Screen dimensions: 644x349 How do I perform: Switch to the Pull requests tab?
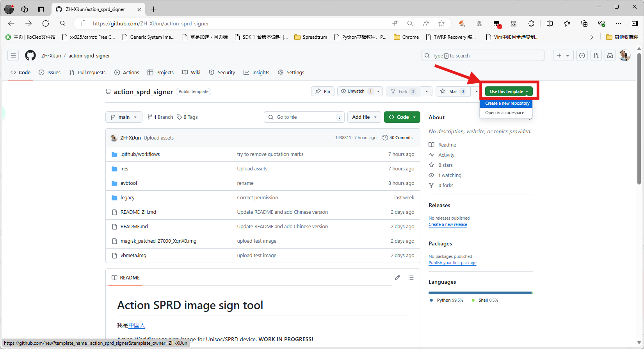point(87,73)
